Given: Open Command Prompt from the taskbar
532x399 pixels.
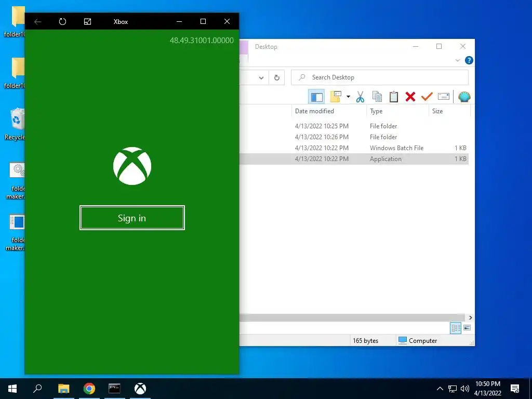Looking at the screenshot, I should pos(114,389).
